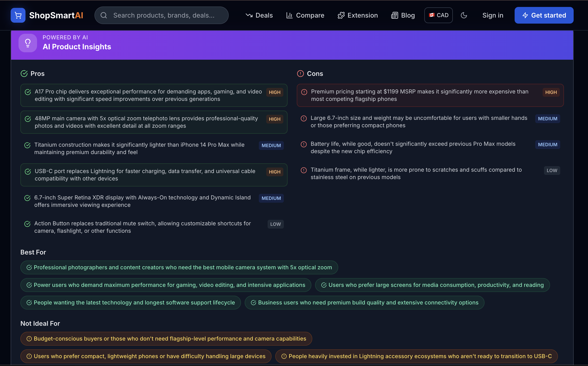Click the ShopSmartAI shopping cart logo icon
588x366 pixels.
18,15
